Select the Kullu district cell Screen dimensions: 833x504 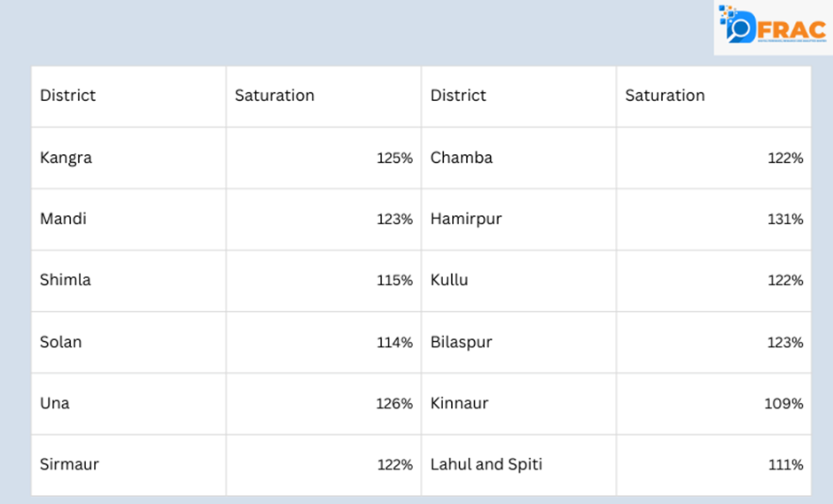[x=449, y=280]
